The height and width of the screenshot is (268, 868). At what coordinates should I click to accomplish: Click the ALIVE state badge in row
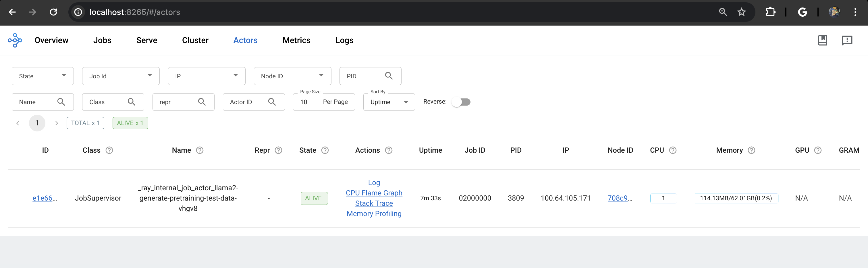point(314,198)
